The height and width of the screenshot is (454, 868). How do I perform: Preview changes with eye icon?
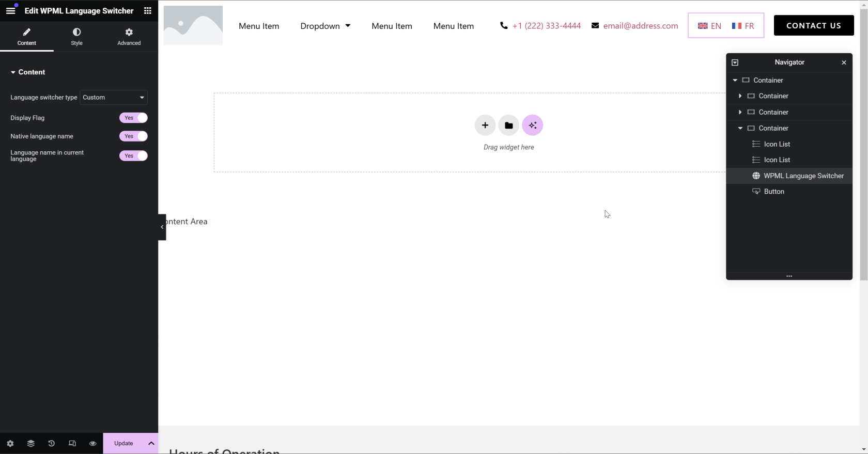pos(93,443)
